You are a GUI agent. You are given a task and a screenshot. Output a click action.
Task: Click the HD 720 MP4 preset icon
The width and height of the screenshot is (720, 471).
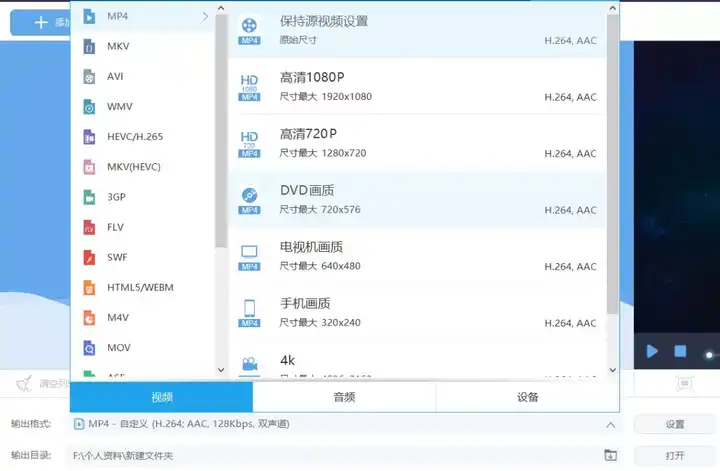pos(249,144)
